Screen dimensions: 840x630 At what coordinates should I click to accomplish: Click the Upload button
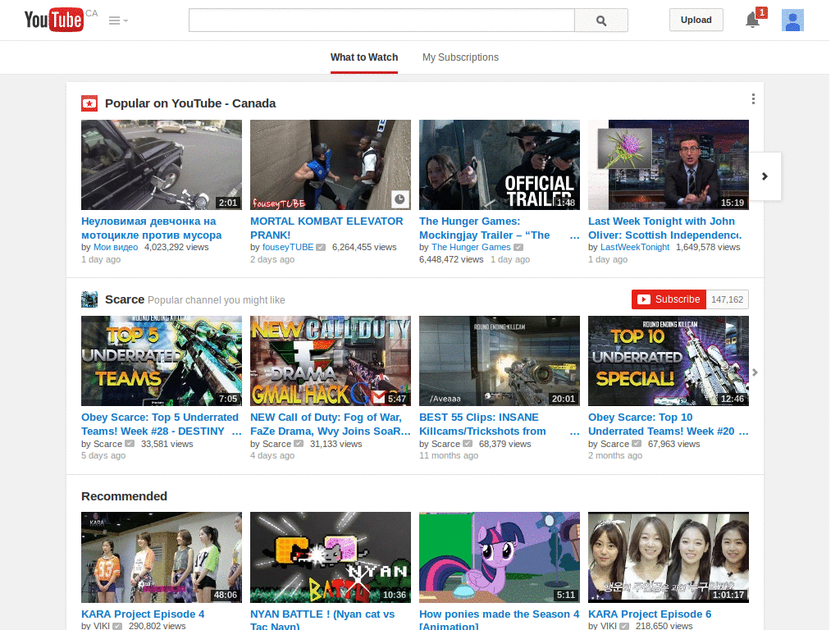coord(696,20)
